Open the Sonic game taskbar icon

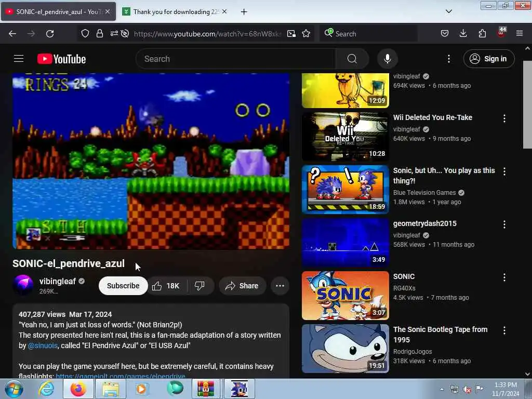tap(239, 389)
